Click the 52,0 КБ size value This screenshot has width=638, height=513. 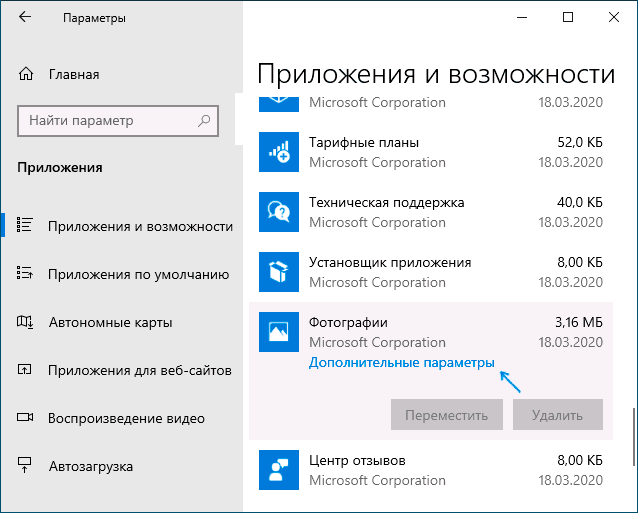coord(580,142)
